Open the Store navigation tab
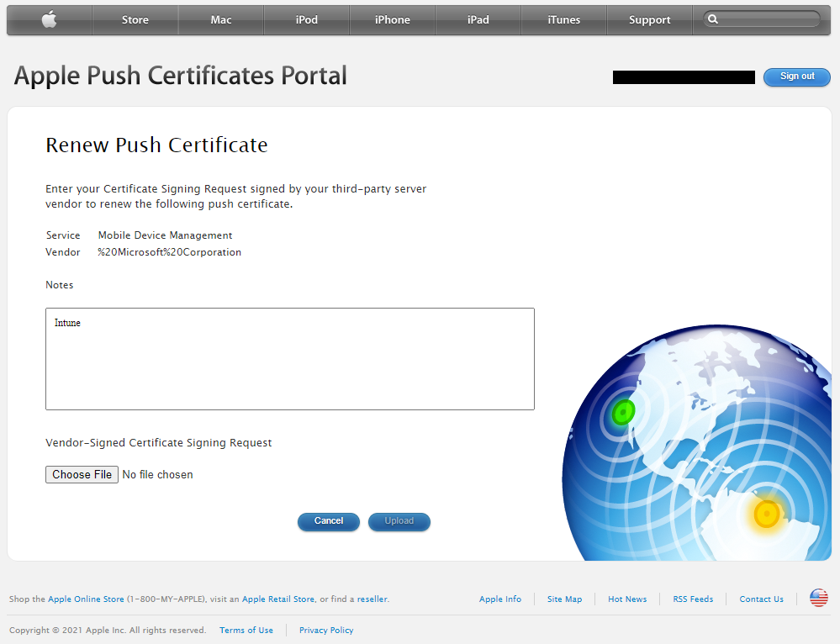The height and width of the screenshot is (644, 840). (135, 20)
